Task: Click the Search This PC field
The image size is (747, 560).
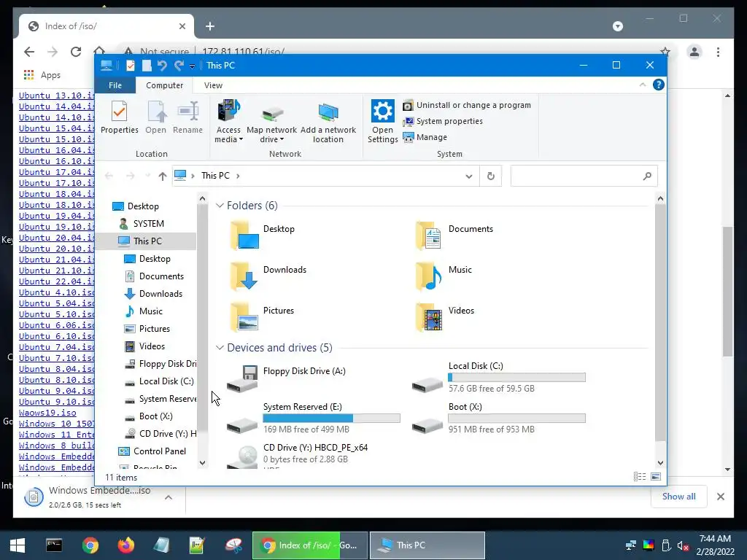Action: coord(584,176)
